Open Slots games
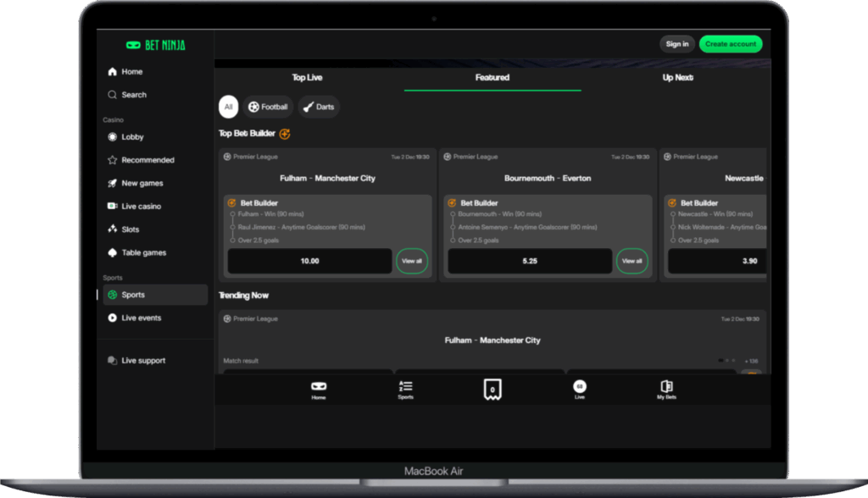This screenshot has width=868, height=498. (x=130, y=230)
